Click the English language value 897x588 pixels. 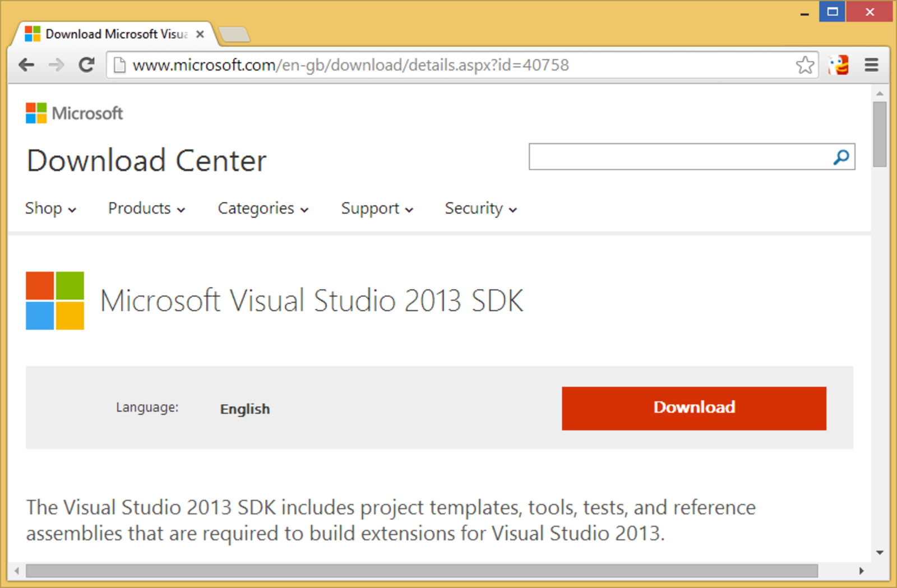[245, 409]
